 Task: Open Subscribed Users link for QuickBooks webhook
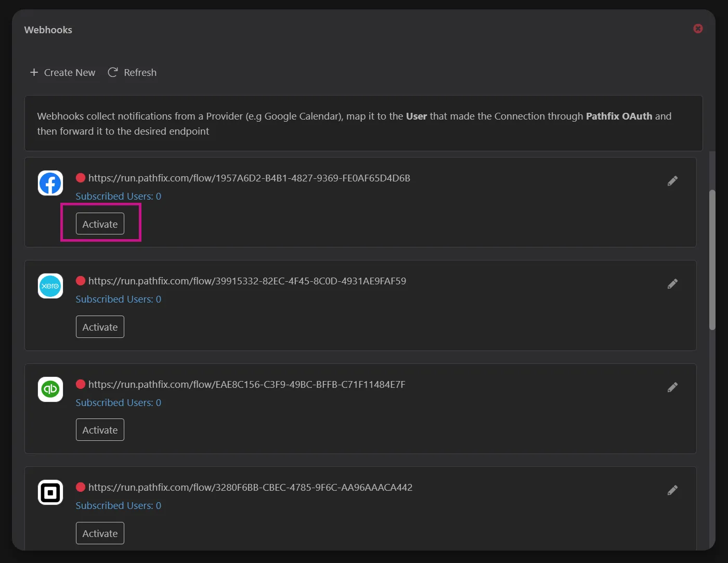[x=119, y=402]
